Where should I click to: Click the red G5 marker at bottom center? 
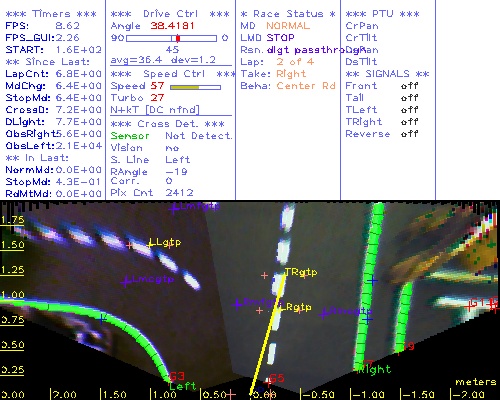point(276,378)
